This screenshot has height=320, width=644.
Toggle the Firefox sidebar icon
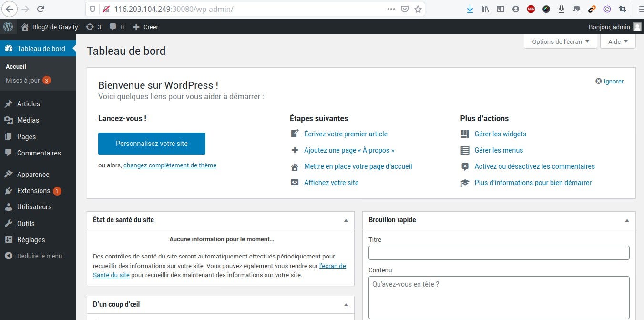point(501,9)
